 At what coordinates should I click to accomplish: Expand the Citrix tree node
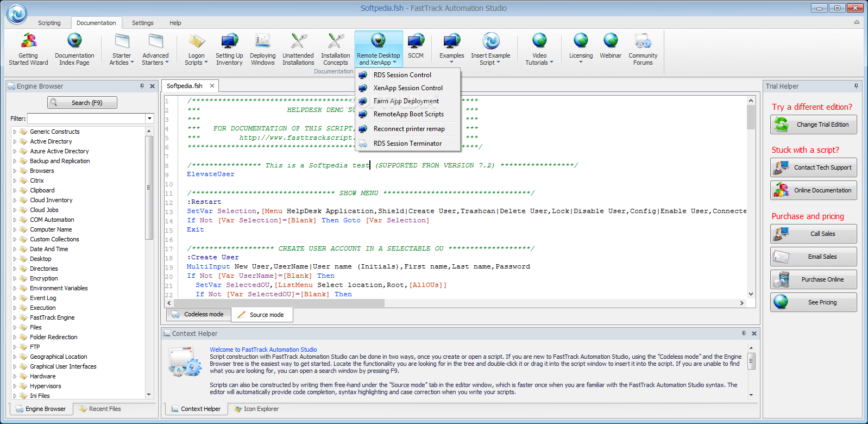click(15, 180)
